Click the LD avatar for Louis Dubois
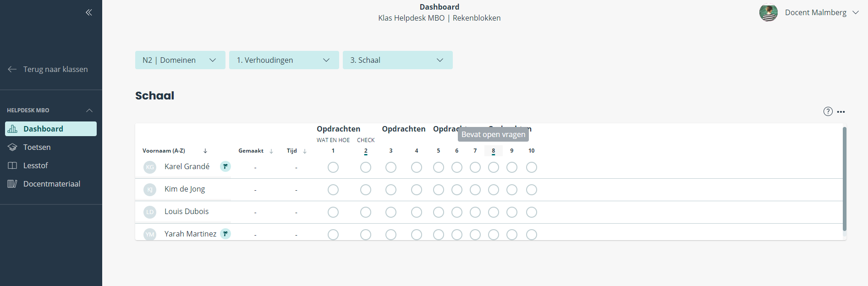 pyautogui.click(x=150, y=212)
